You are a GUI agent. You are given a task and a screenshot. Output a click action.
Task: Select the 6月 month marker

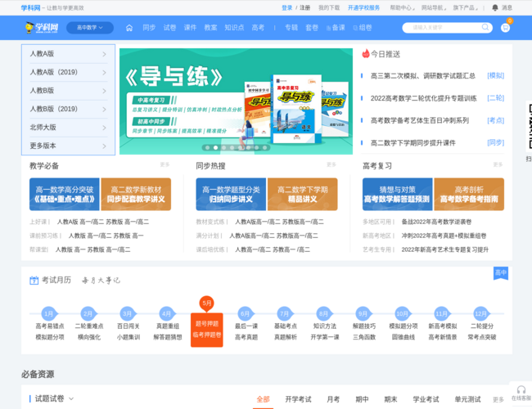click(246, 313)
